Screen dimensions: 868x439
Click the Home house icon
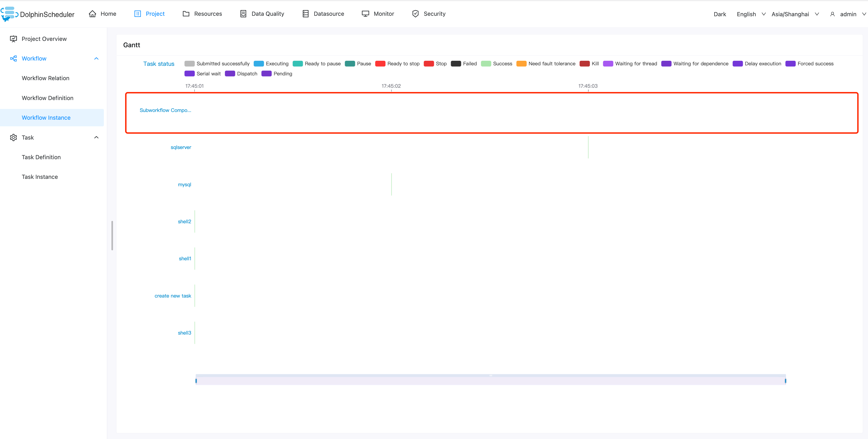92,14
